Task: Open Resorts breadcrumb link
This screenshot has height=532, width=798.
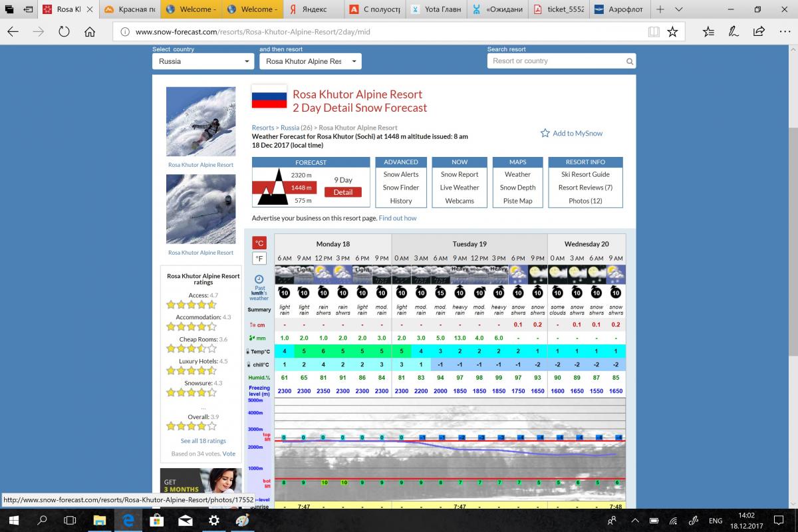Action: pos(263,128)
